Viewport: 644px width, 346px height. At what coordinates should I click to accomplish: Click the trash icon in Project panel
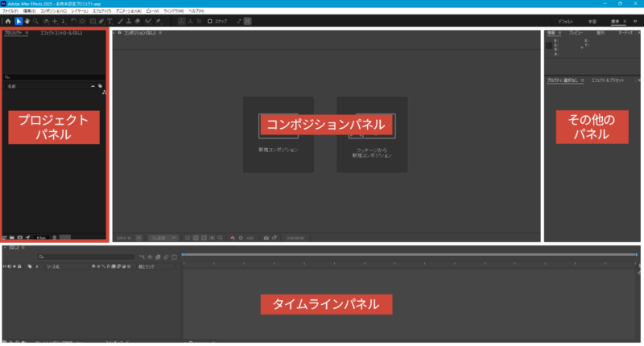54,237
